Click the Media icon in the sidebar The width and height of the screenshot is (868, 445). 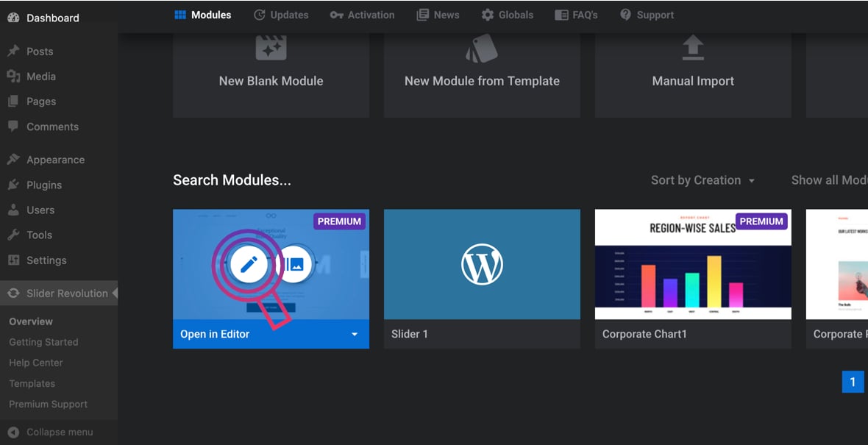[13, 76]
